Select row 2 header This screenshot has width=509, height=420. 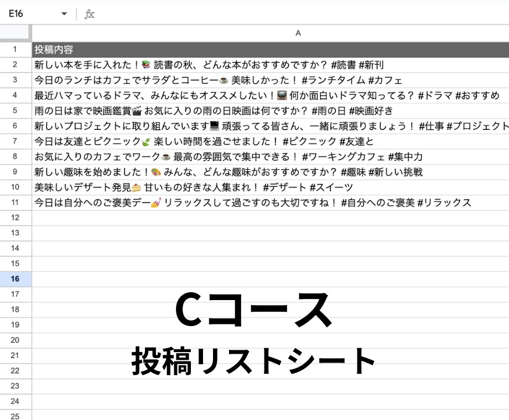pos(15,65)
